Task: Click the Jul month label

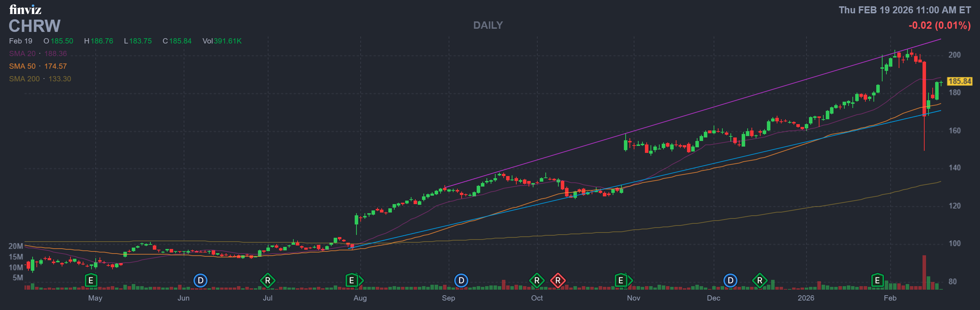Action: [267, 298]
